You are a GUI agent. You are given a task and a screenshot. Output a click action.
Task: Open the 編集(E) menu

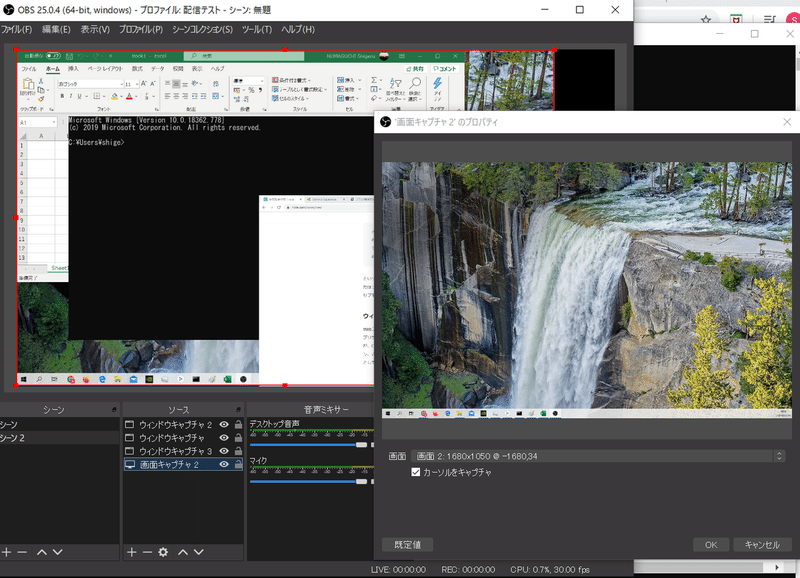56,30
